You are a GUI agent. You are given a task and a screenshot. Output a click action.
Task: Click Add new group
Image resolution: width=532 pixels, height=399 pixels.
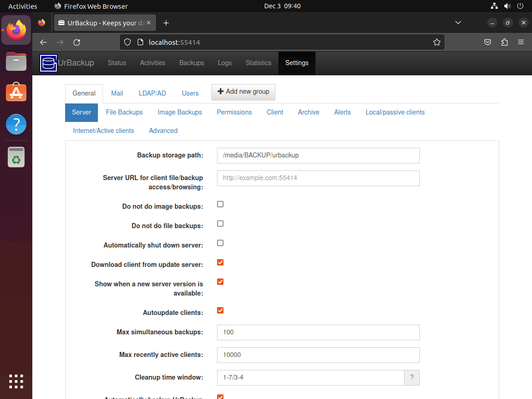click(243, 92)
